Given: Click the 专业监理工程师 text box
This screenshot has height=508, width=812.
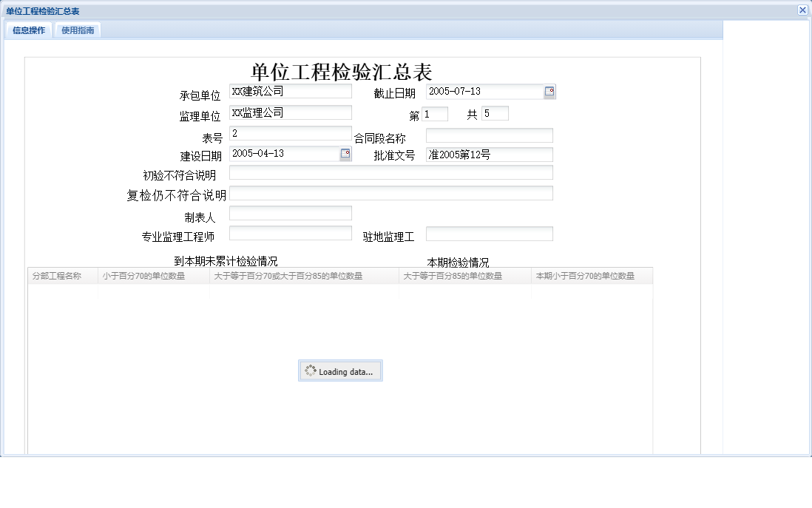Looking at the screenshot, I should pyautogui.click(x=288, y=233).
